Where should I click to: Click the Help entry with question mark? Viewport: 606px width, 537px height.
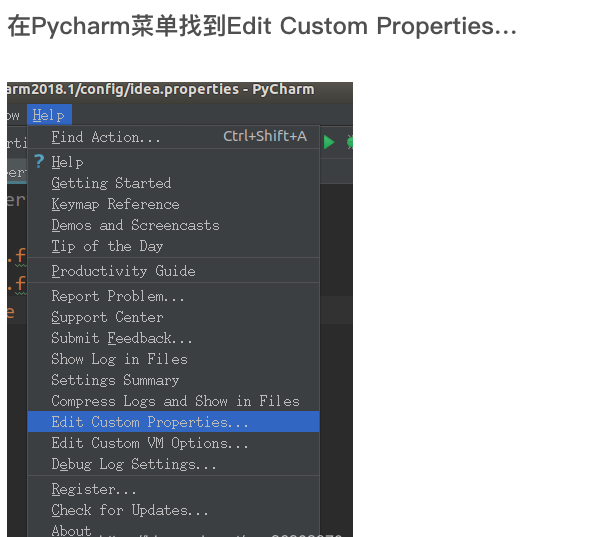pos(174,162)
